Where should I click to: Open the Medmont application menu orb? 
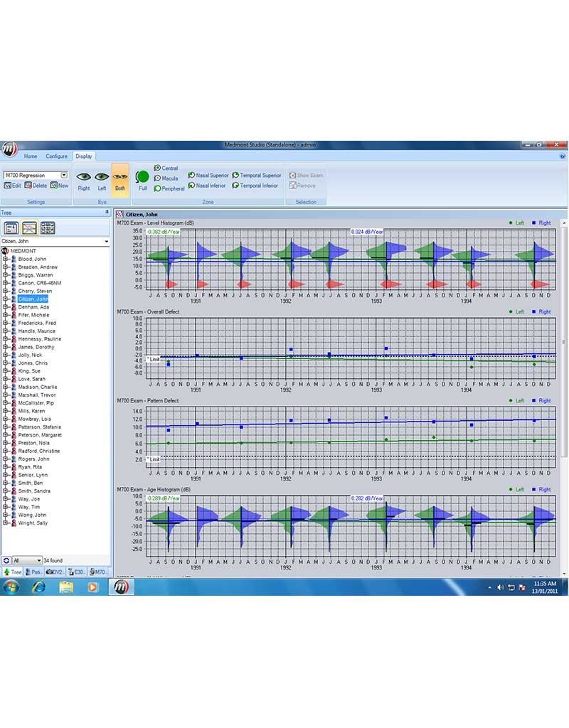tap(9, 149)
